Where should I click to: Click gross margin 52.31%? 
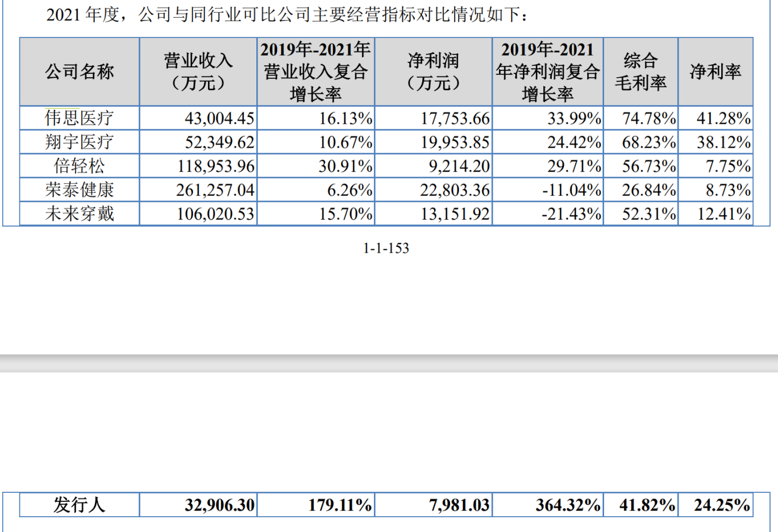coord(649,213)
